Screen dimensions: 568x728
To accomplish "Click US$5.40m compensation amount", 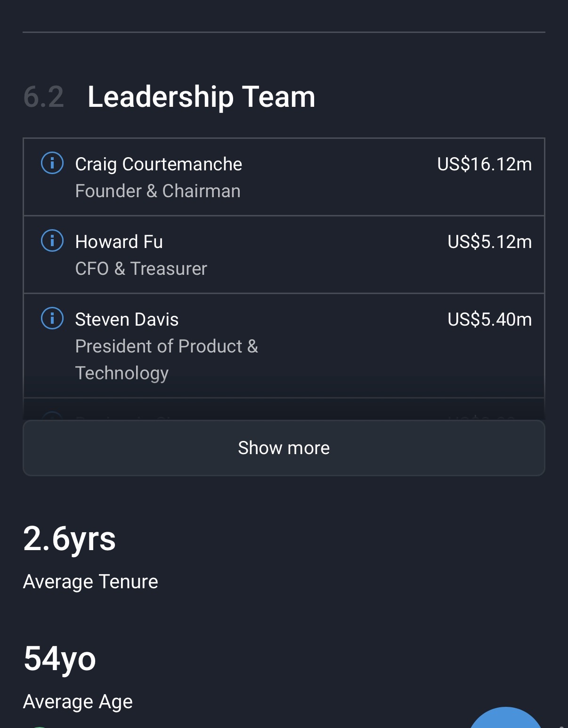I will (489, 320).
